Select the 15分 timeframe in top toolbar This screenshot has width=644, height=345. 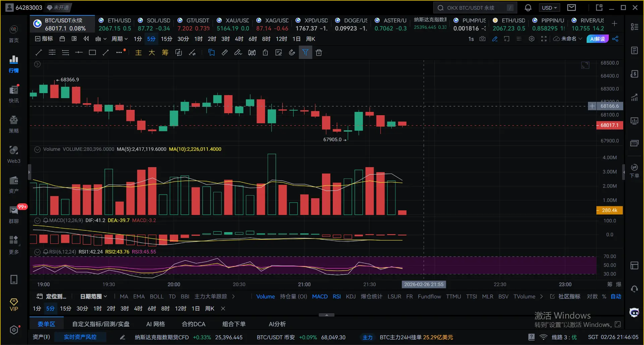[x=166, y=39]
